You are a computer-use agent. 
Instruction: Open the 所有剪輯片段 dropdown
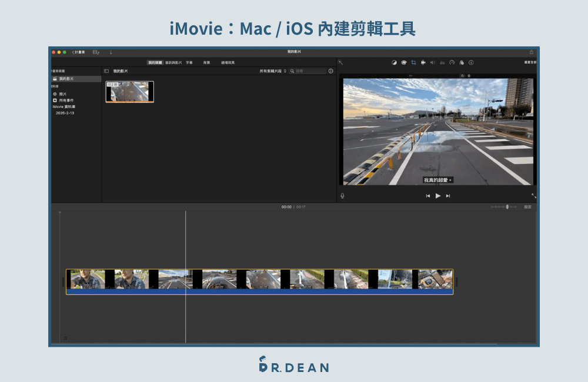273,71
